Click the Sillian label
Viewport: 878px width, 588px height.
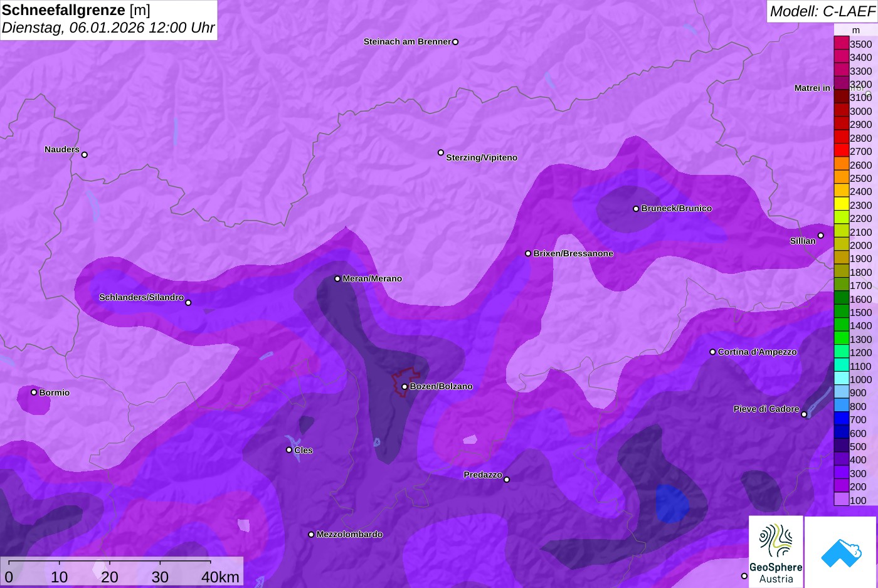803,241
